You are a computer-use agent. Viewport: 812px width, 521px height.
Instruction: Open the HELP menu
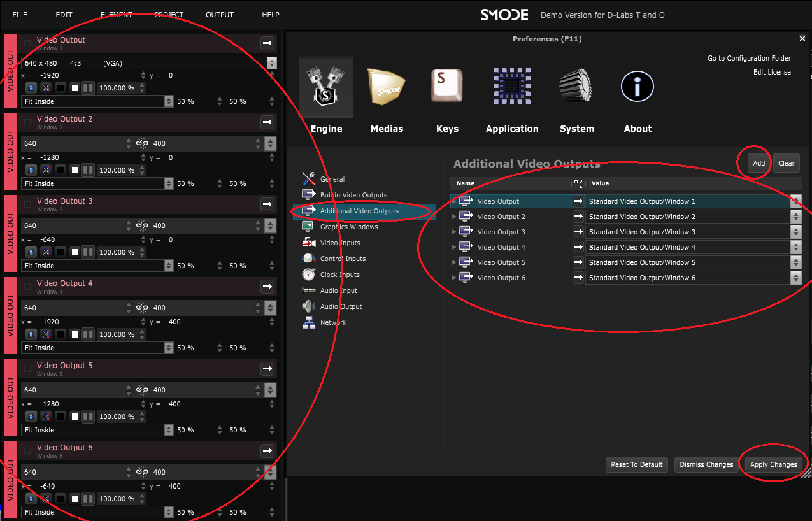point(271,15)
